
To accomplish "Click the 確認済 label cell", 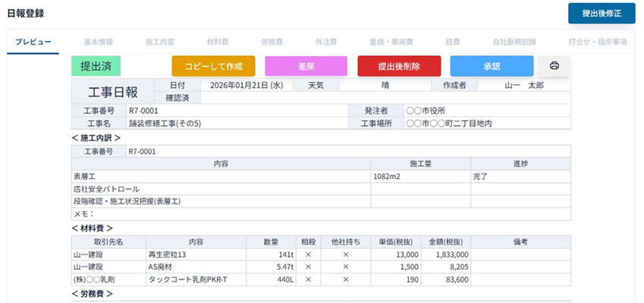I will pyautogui.click(x=177, y=98).
